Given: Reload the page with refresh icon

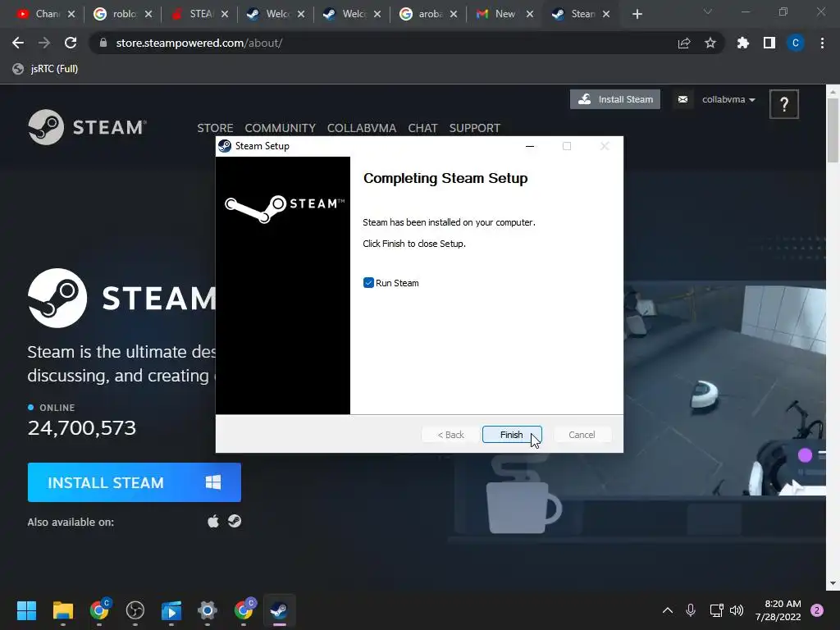Looking at the screenshot, I should point(71,43).
